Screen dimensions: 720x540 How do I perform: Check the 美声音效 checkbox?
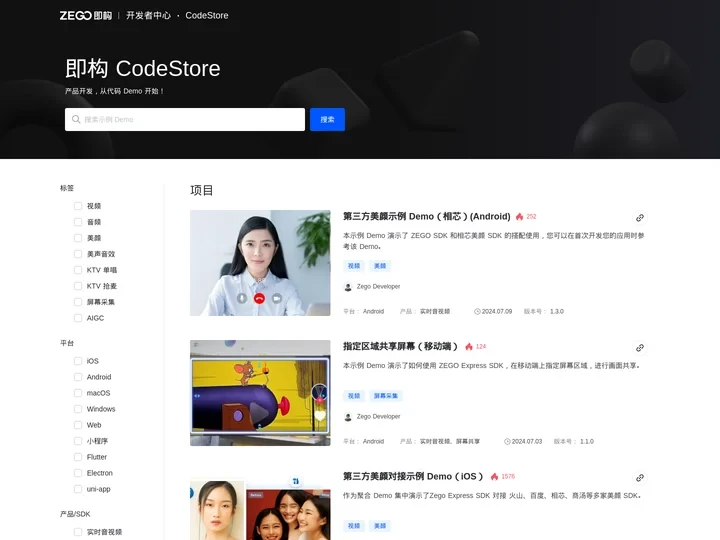coord(78,254)
